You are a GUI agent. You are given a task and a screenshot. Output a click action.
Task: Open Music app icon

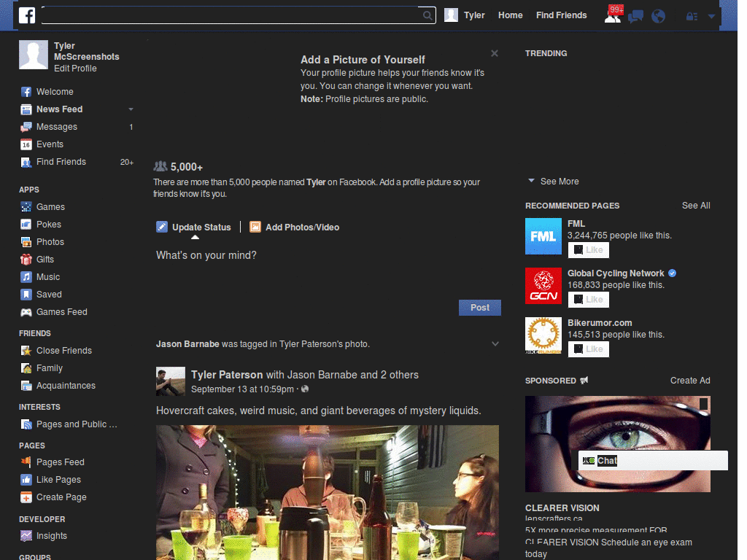(26, 276)
